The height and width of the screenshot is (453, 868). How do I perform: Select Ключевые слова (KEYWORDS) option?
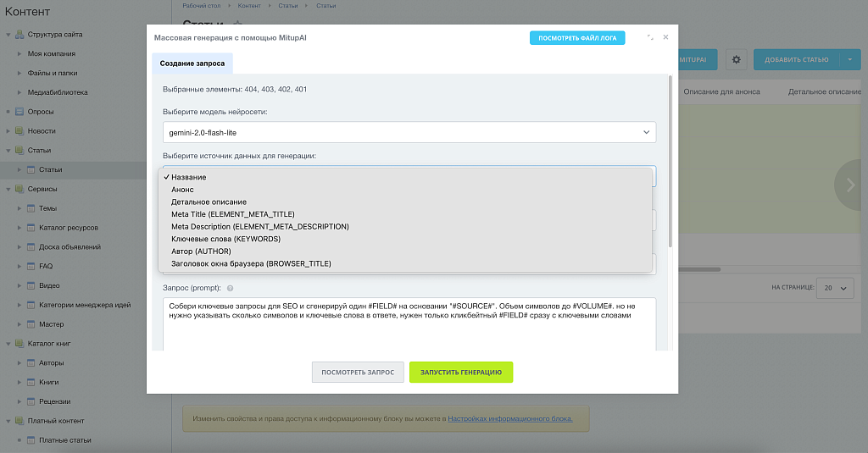pos(225,239)
